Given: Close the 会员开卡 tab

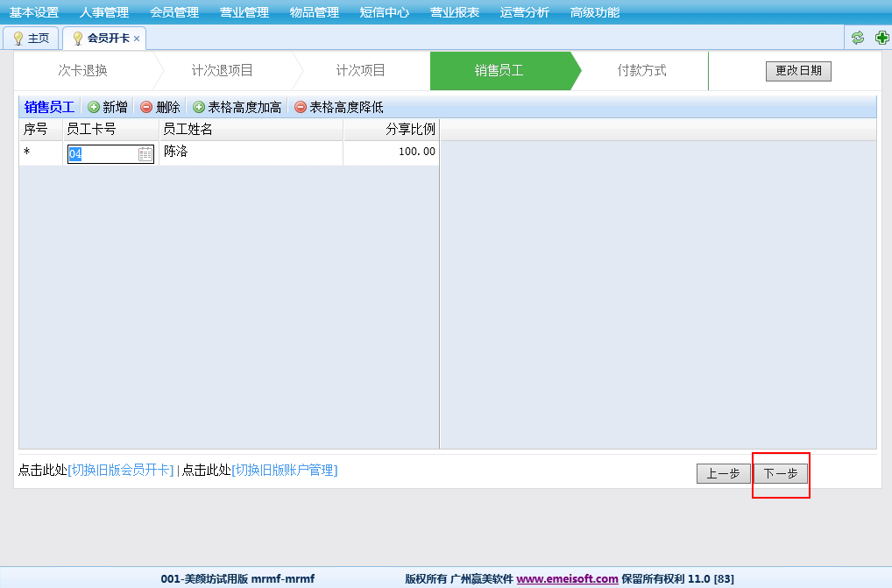Looking at the screenshot, I should pos(137,39).
